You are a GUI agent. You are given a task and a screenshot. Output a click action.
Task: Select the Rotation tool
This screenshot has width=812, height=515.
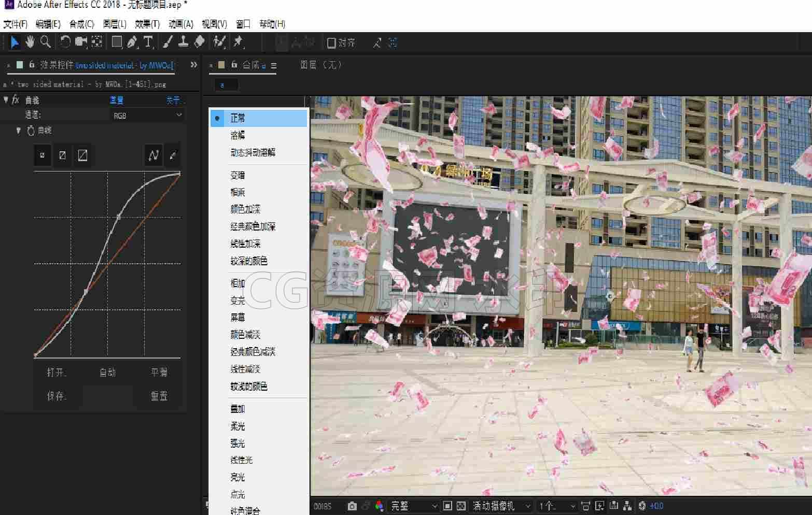[65, 42]
